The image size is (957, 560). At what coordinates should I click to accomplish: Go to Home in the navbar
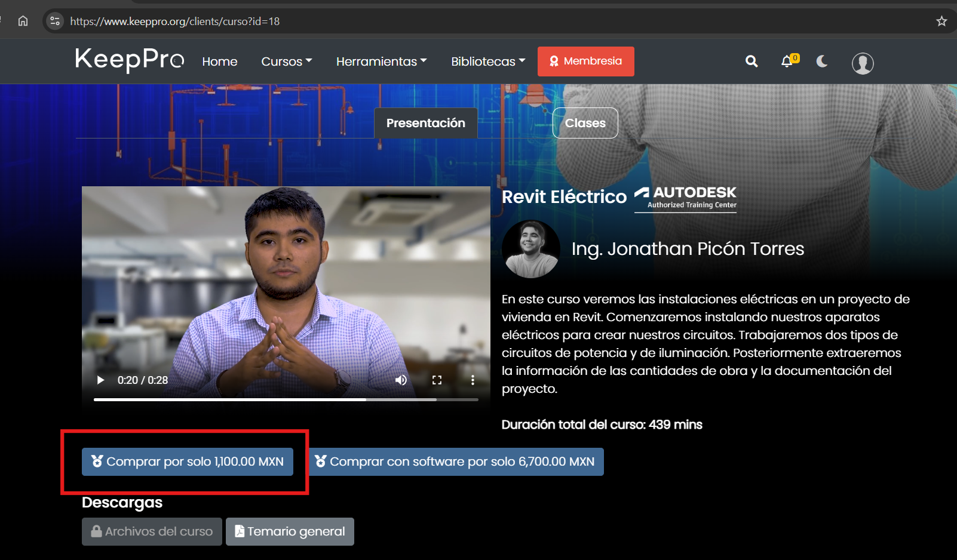[220, 61]
